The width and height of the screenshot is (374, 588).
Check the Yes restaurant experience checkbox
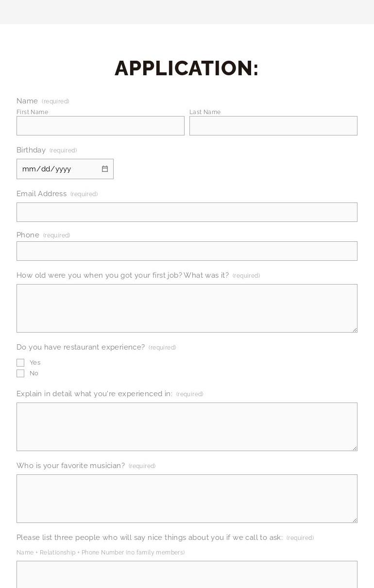20,363
